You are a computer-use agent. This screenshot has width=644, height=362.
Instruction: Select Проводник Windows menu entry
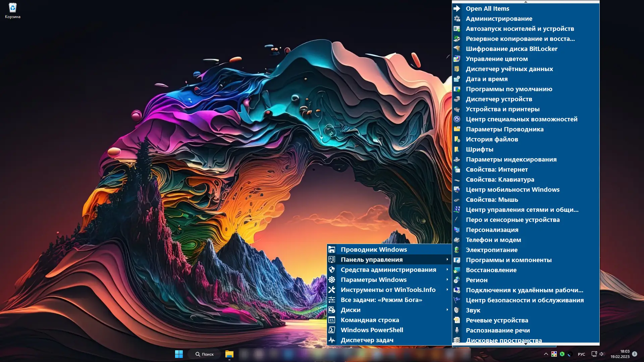(374, 249)
